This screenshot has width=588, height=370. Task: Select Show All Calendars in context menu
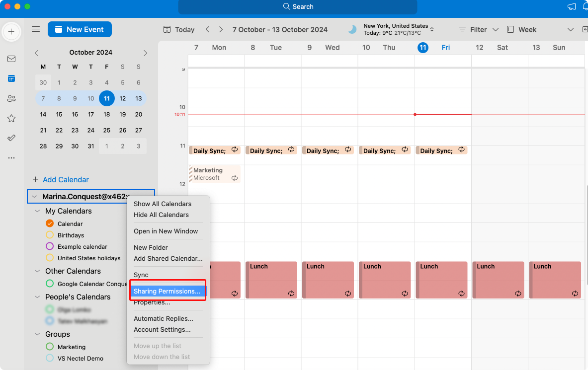tap(163, 204)
